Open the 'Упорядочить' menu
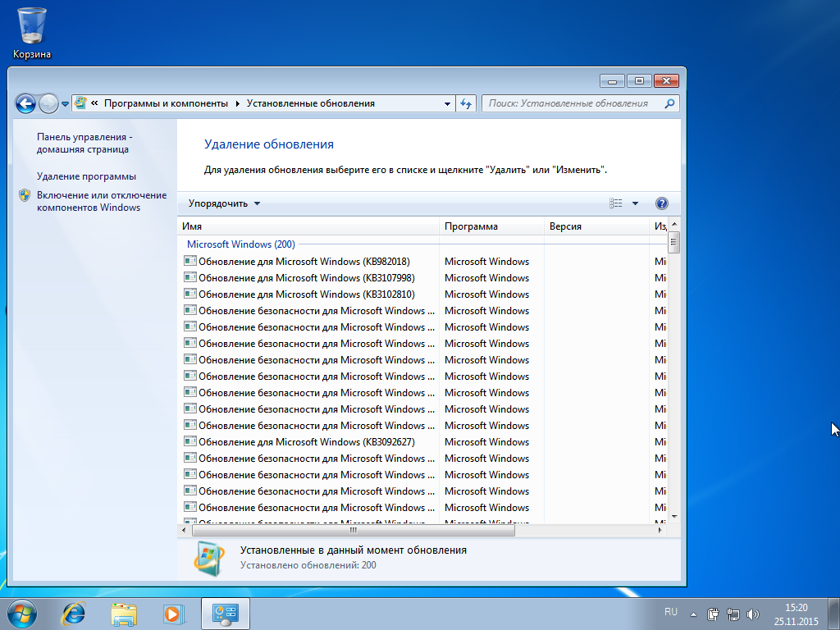This screenshot has width=840, height=630. pos(223,203)
